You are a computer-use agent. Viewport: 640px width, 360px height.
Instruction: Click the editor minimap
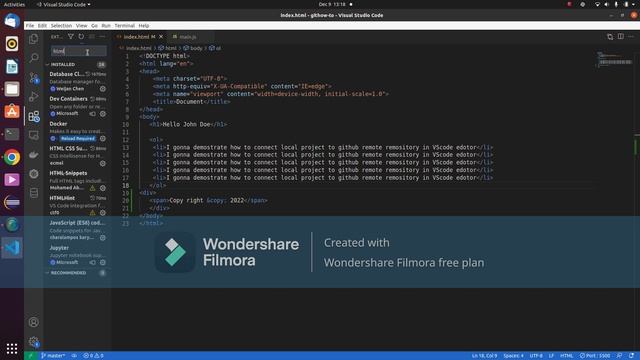(614, 61)
